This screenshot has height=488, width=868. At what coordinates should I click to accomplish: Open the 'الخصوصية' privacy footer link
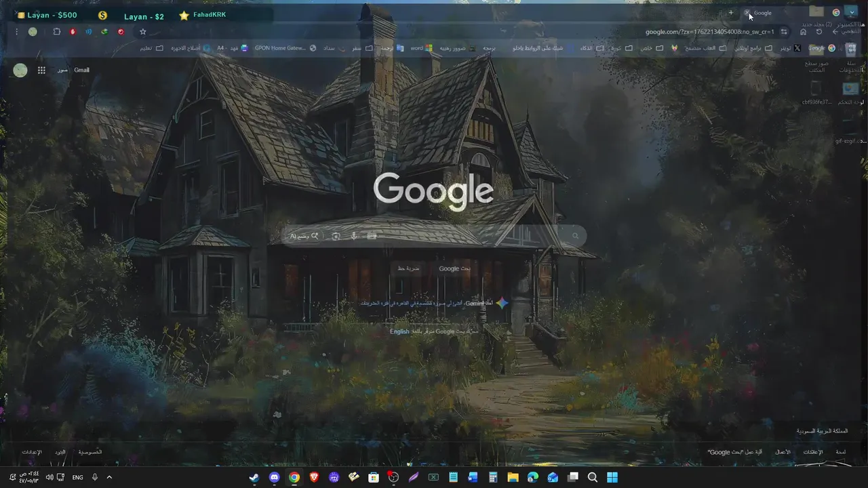pyautogui.click(x=90, y=452)
